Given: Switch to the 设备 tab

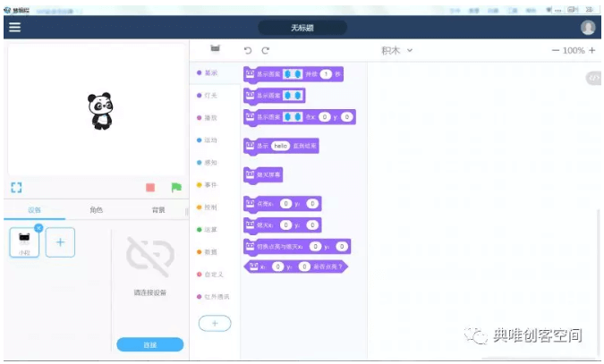Looking at the screenshot, I should [34, 210].
